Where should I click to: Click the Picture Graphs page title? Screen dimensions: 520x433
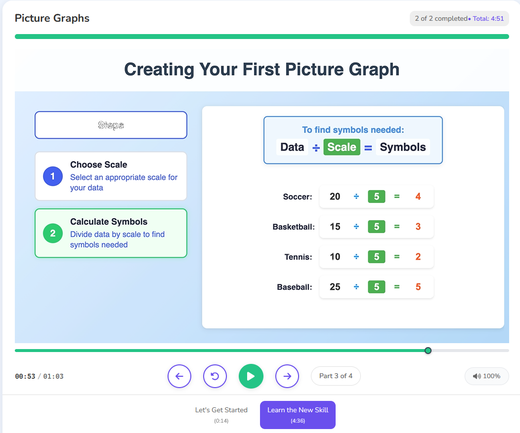52,18
